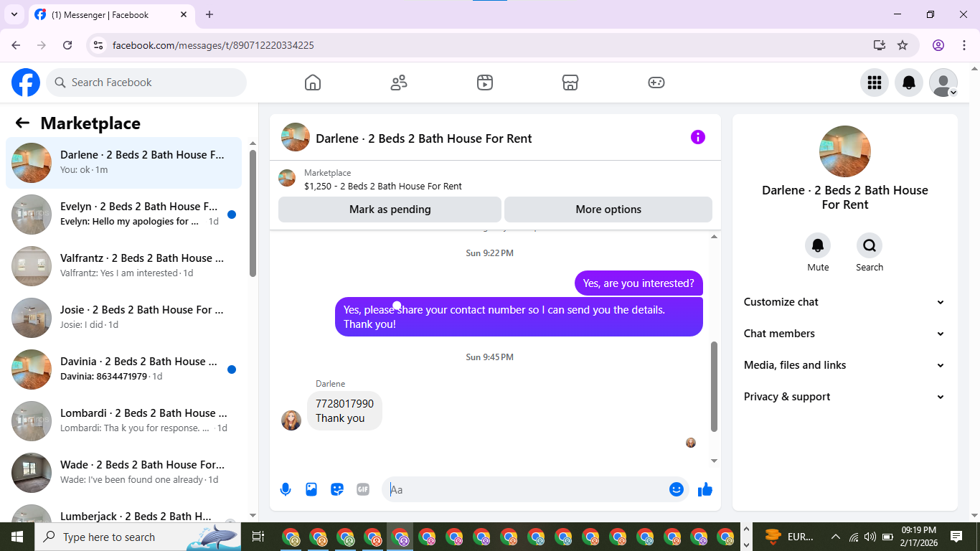Show hidden system tray icons arrow
This screenshot has height=551, width=980.
(x=835, y=537)
